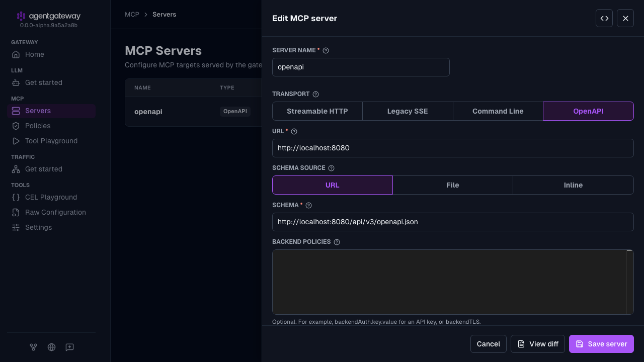This screenshot has height=362, width=644.
Task: Close the Edit MCP server panel
Action: click(x=625, y=18)
